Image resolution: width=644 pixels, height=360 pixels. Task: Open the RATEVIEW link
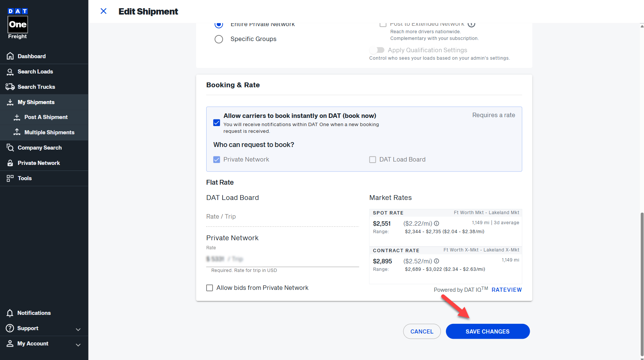[x=507, y=290]
